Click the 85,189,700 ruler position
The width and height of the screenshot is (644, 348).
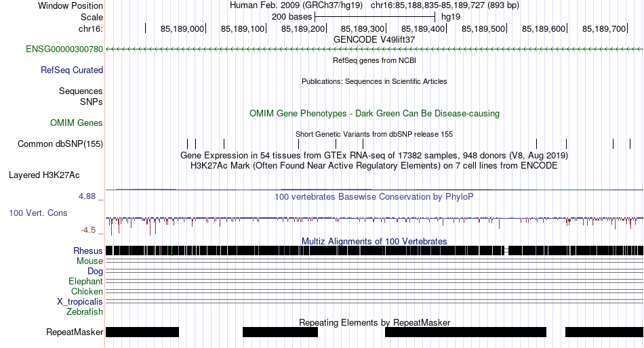click(604, 28)
